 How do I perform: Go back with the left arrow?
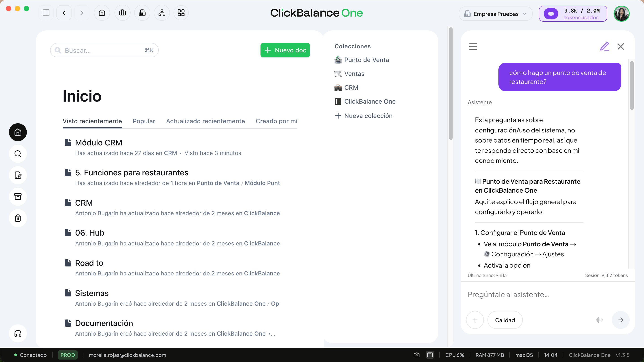pos(64,13)
